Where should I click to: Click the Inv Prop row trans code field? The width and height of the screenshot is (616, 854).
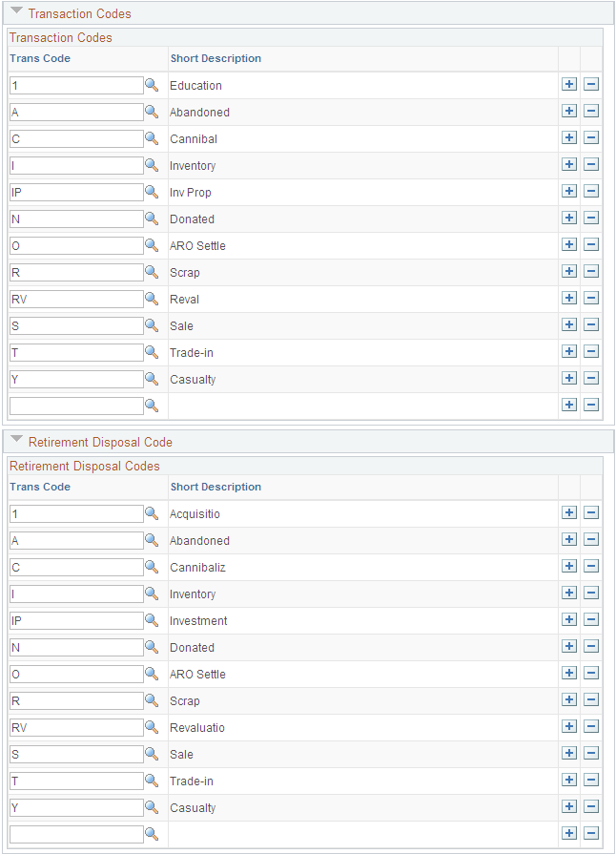tap(76, 192)
